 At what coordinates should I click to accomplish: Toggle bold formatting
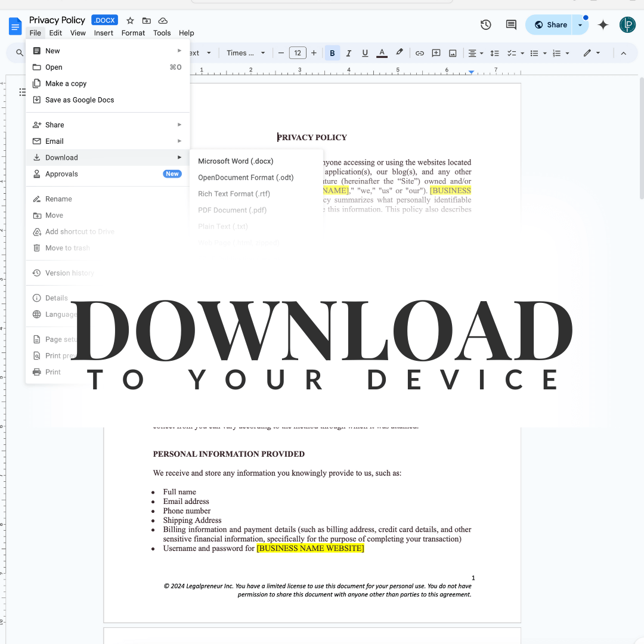[x=332, y=53]
